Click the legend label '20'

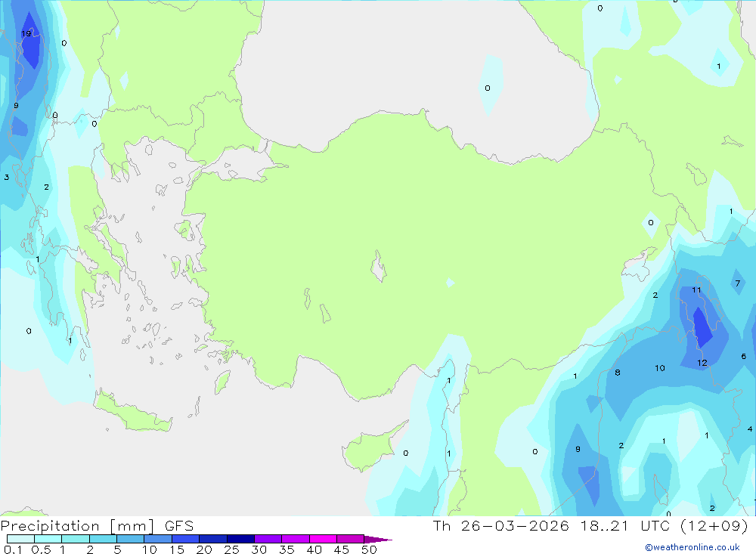coord(204,549)
